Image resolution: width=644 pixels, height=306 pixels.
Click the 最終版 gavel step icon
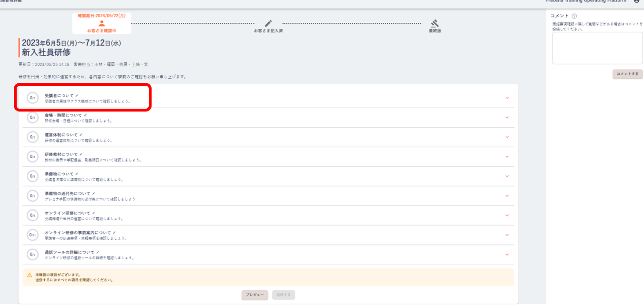pyautogui.click(x=435, y=23)
